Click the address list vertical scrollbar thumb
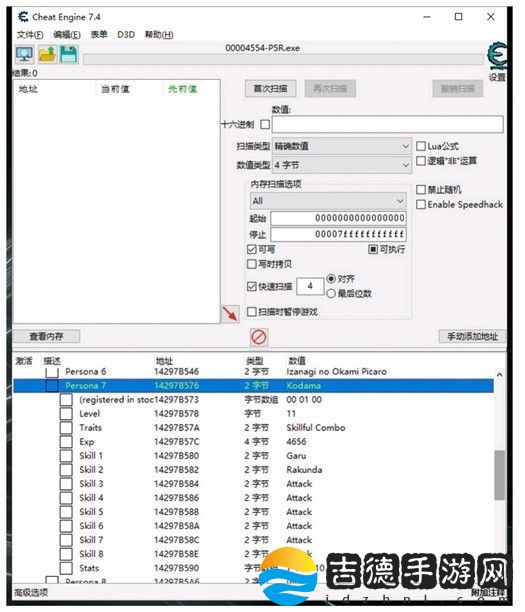525x612 pixels. point(499,475)
